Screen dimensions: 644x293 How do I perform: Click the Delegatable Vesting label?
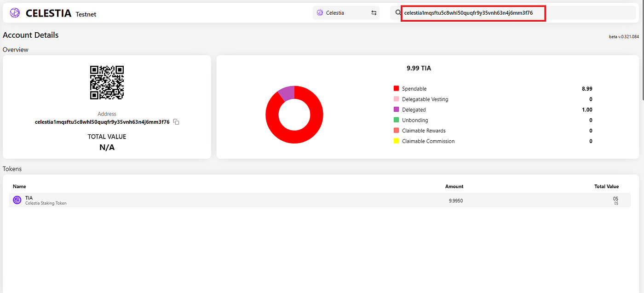tap(425, 99)
